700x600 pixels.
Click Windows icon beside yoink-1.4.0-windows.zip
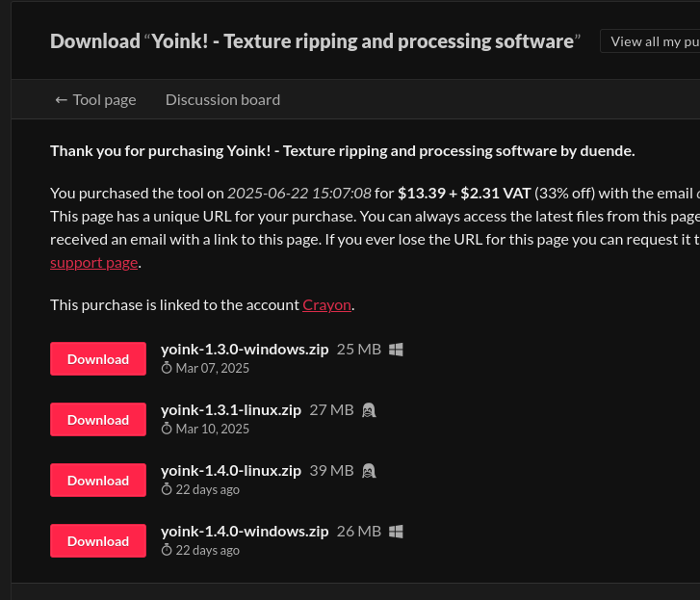(396, 532)
